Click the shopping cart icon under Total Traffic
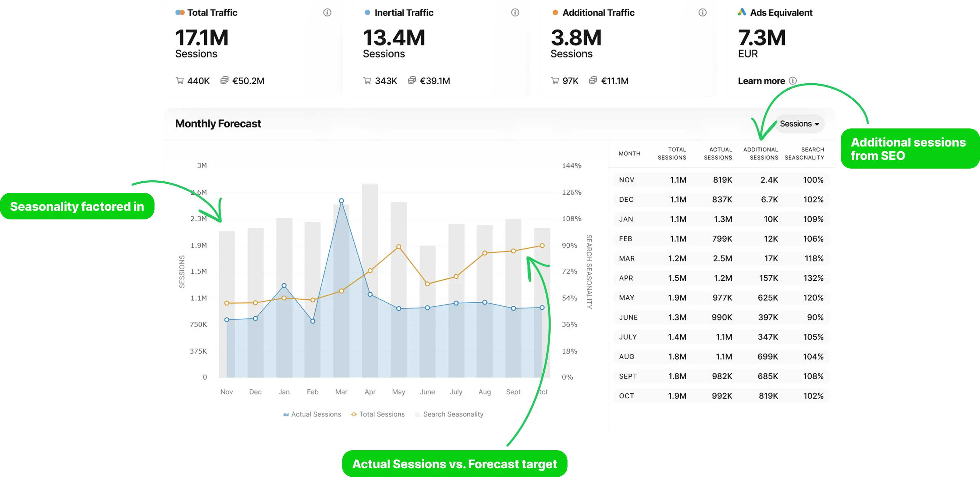Viewport: 980px width, 477px height. (179, 81)
